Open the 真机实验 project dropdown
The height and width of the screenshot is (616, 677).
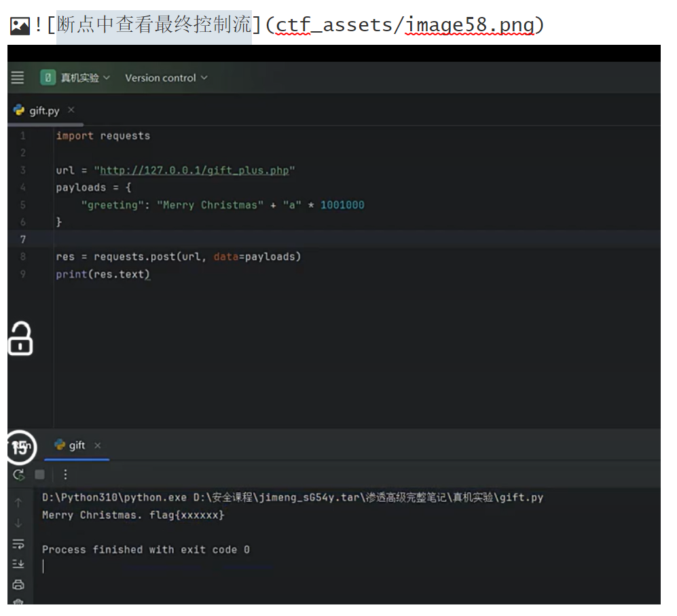(75, 77)
